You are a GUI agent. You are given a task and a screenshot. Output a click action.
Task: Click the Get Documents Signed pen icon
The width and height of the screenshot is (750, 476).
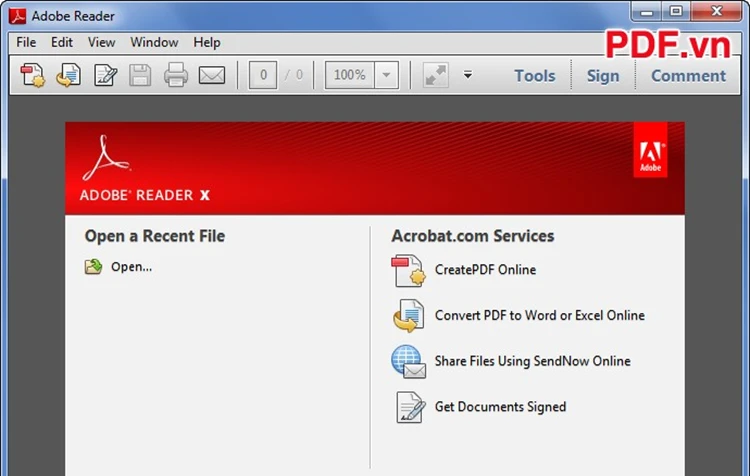point(410,407)
